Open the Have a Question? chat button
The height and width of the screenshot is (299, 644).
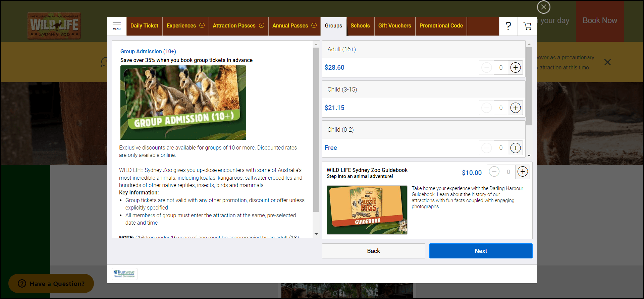click(x=51, y=284)
